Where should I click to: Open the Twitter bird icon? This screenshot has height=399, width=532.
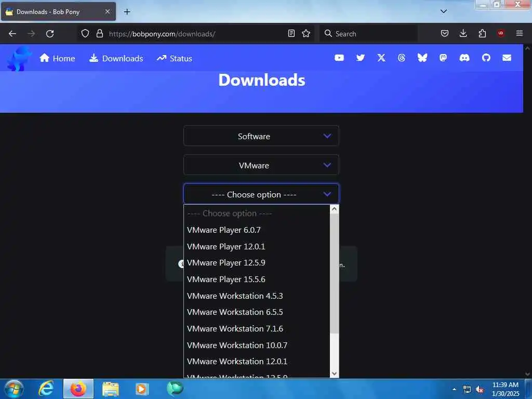361,58
